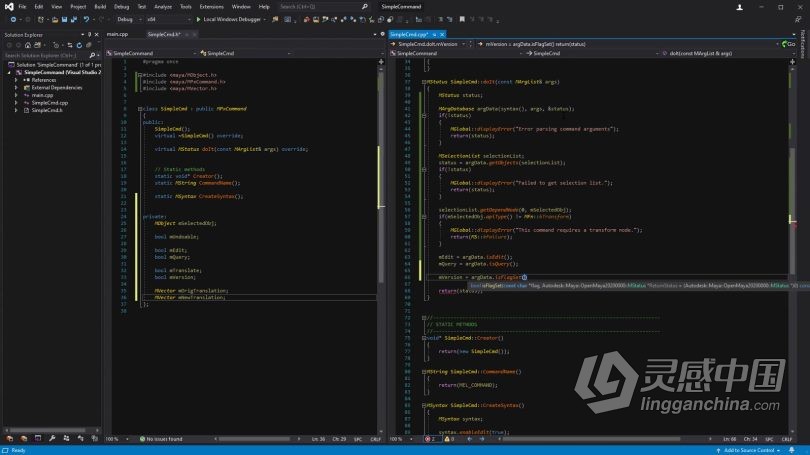Pin the SimpleCmd.cpp tab
The image size is (810, 455).
click(x=434, y=35)
